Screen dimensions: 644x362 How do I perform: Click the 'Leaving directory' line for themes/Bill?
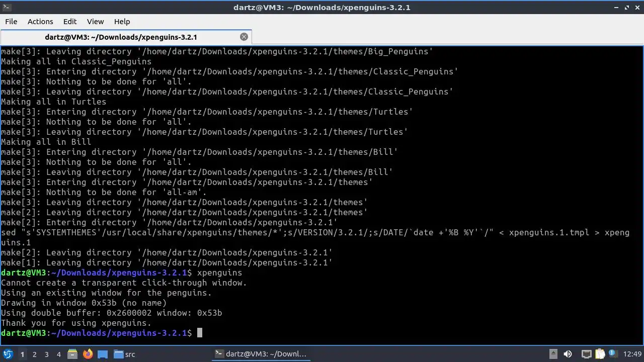click(x=197, y=172)
